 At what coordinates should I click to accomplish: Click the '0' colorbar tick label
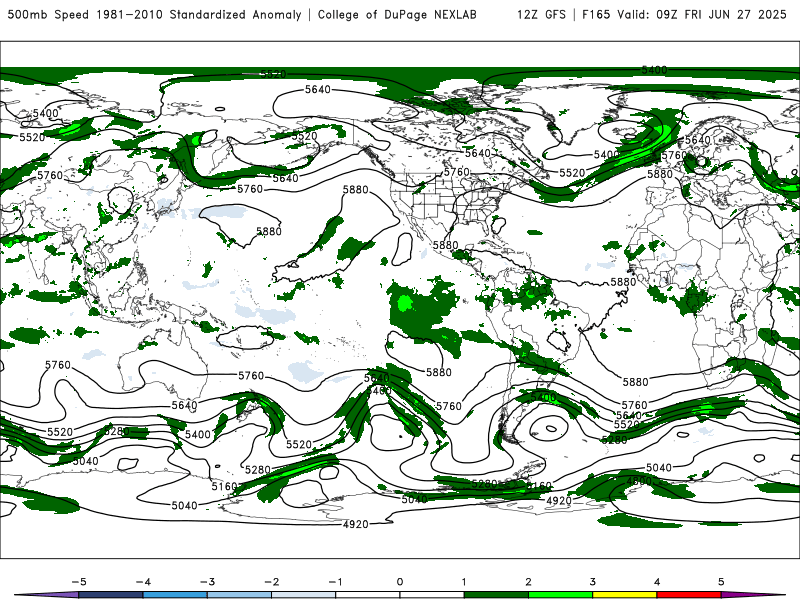tap(400, 582)
